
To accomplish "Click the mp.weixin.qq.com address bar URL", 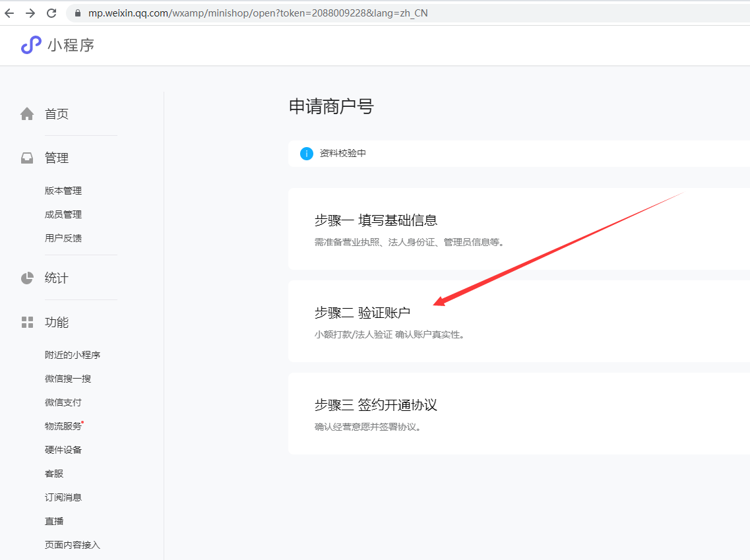I will point(258,13).
